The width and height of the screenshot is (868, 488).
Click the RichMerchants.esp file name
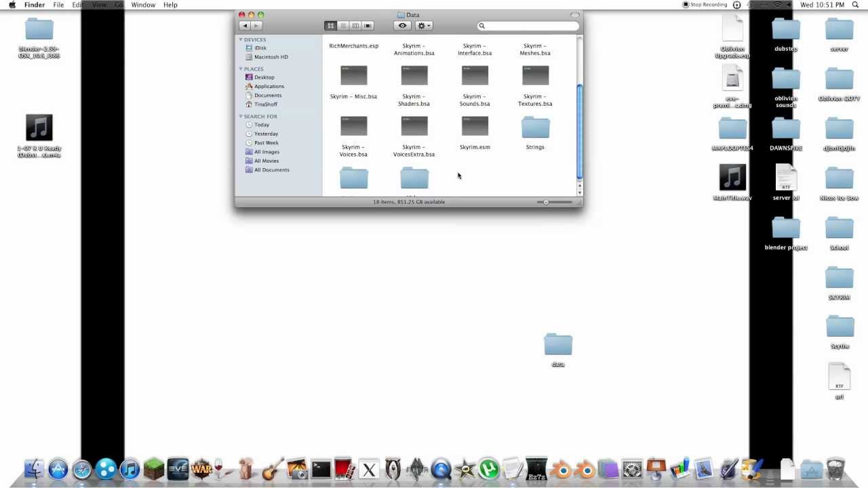353,46
